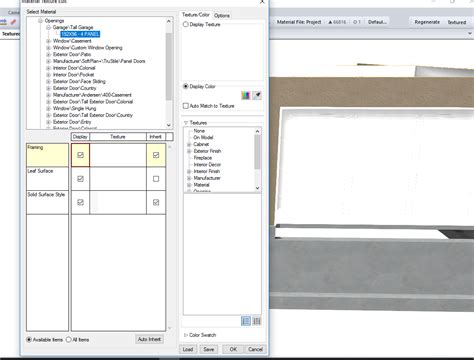The width and height of the screenshot is (474, 360).
Task: Open the color picker palette icon
Action: point(246,96)
